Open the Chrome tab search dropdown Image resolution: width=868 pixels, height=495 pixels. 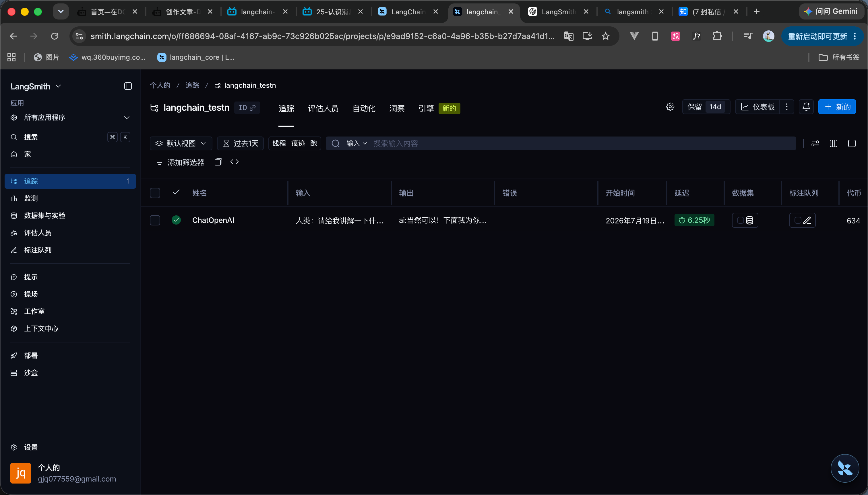pos(61,11)
